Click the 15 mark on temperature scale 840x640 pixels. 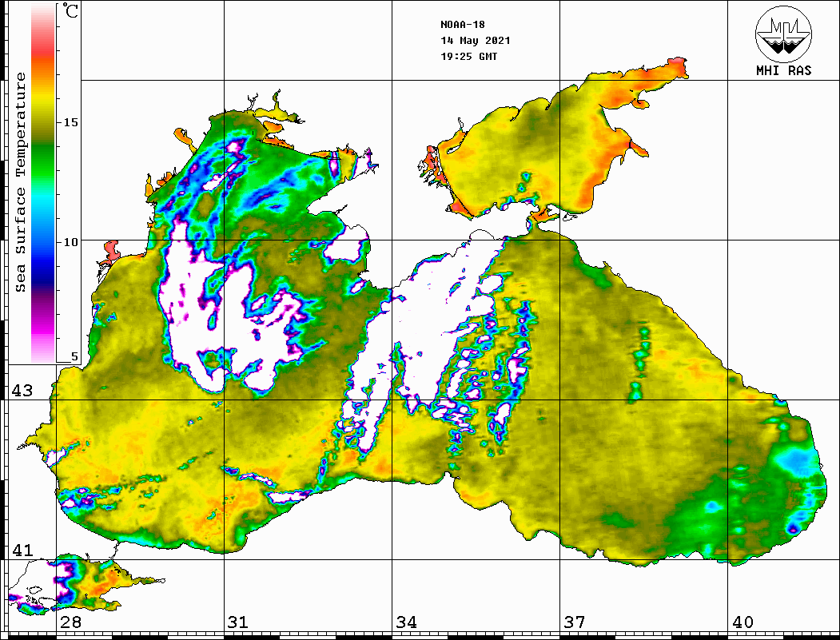pos(70,122)
